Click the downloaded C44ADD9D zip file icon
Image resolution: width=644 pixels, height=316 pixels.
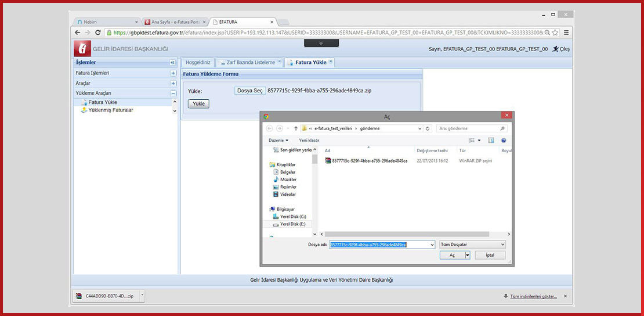(x=78, y=296)
